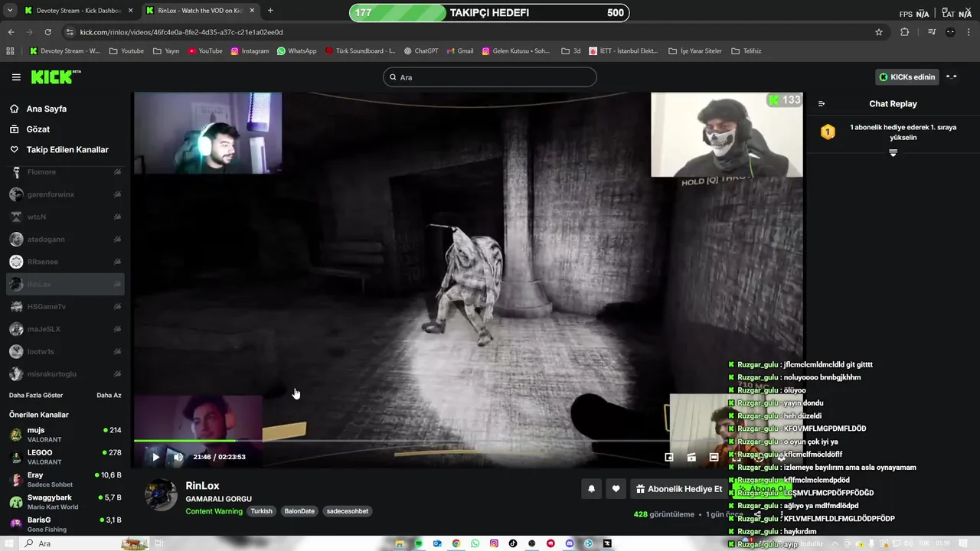Select atadogann channel

66,240
